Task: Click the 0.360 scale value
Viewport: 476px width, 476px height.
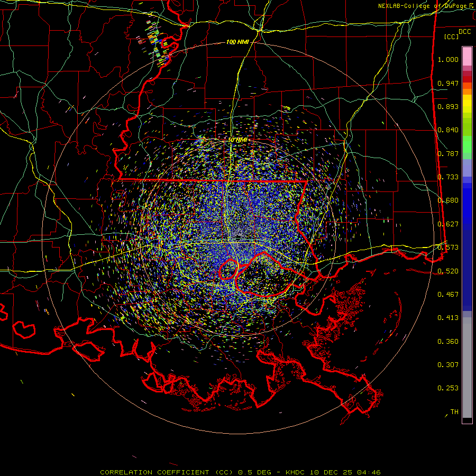Action: click(x=448, y=342)
